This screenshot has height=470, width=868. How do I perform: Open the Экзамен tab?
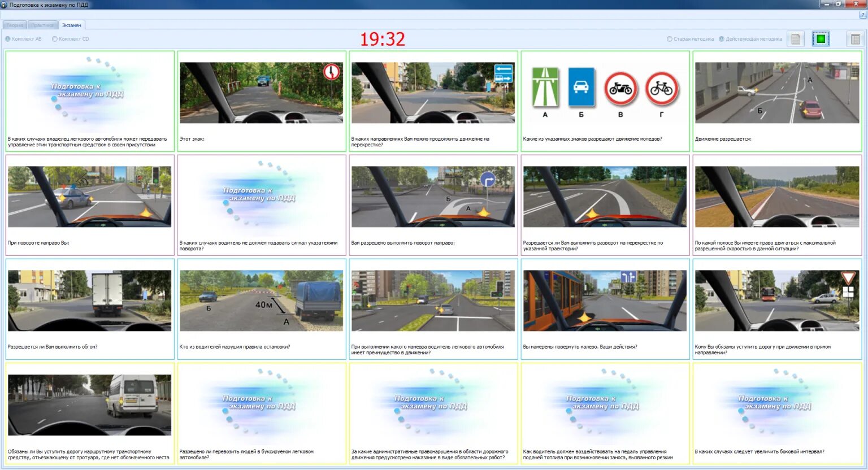point(72,25)
